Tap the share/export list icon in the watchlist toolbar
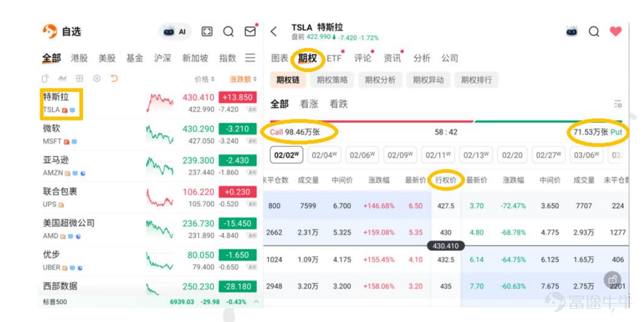Screen dimensions: 644x322 click(x=46, y=79)
